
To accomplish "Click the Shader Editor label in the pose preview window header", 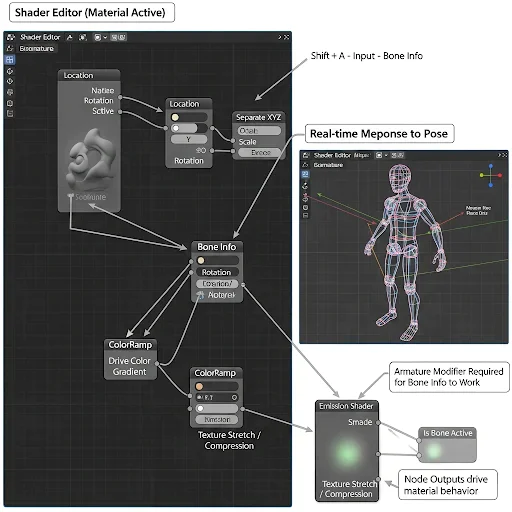I will 332,155.
